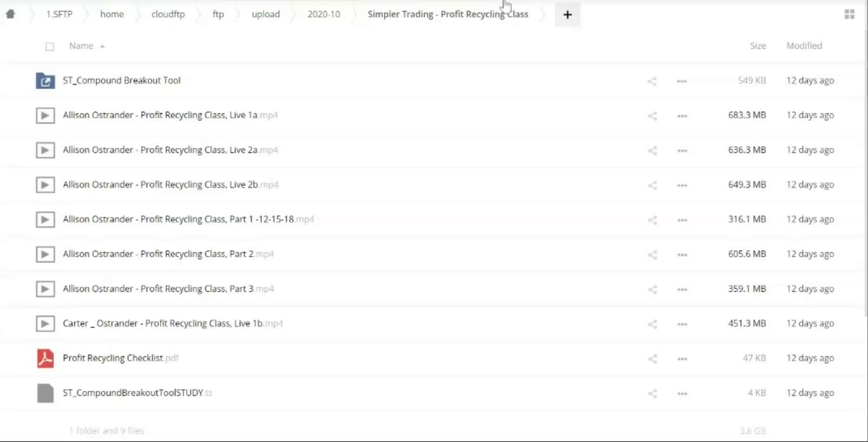868x442 pixels.
Task: Open more options for Live 1a.mp4
Action: [x=682, y=116]
